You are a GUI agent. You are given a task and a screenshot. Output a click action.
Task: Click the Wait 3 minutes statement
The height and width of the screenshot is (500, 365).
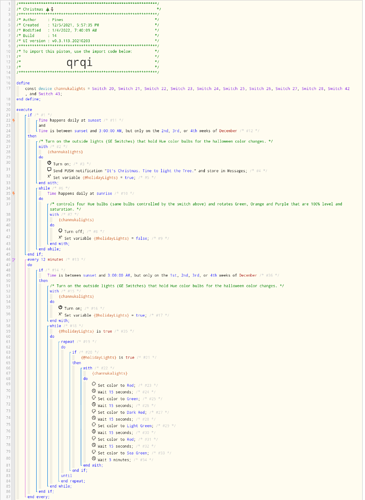(114, 460)
